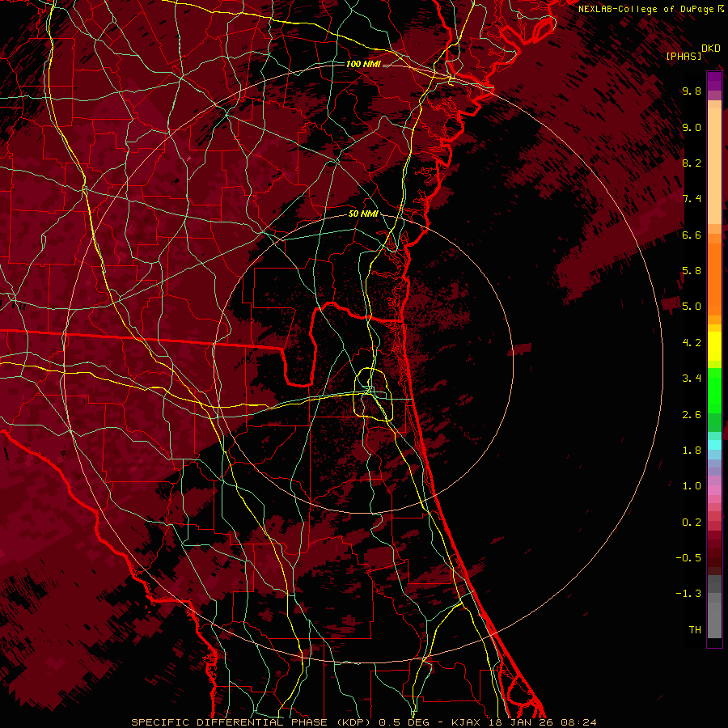The width and height of the screenshot is (728, 728).
Task: Click the 9.8 value on color scale
Action: [692, 91]
